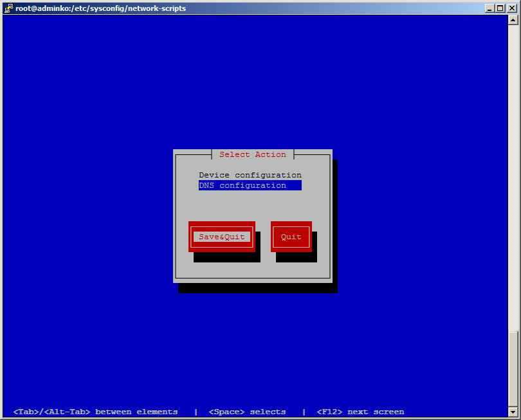This screenshot has height=420, width=521.
Task: Select the highlighted DNS configuration entry
Action: pyautogui.click(x=250, y=185)
